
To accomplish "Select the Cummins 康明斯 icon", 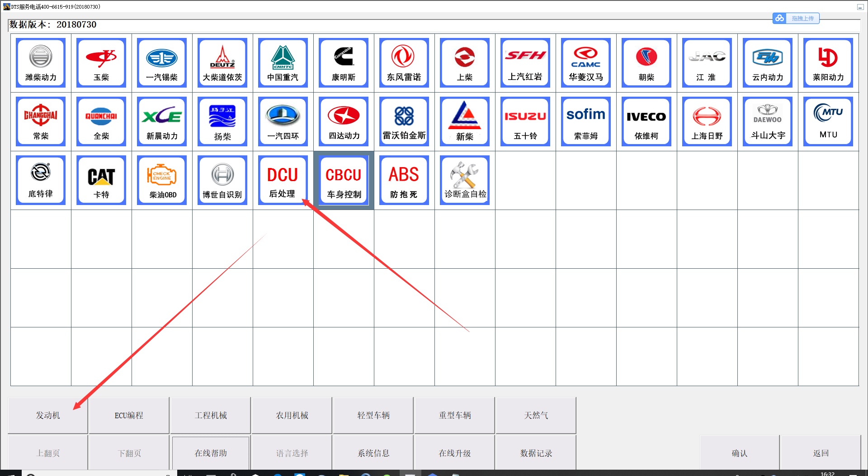I will pyautogui.click(x=344, y=63).
